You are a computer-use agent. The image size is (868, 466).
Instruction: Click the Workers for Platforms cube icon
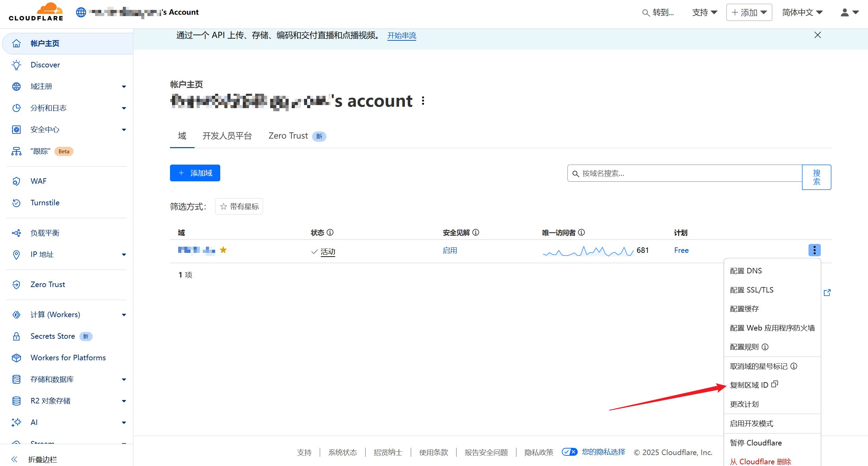16,358
